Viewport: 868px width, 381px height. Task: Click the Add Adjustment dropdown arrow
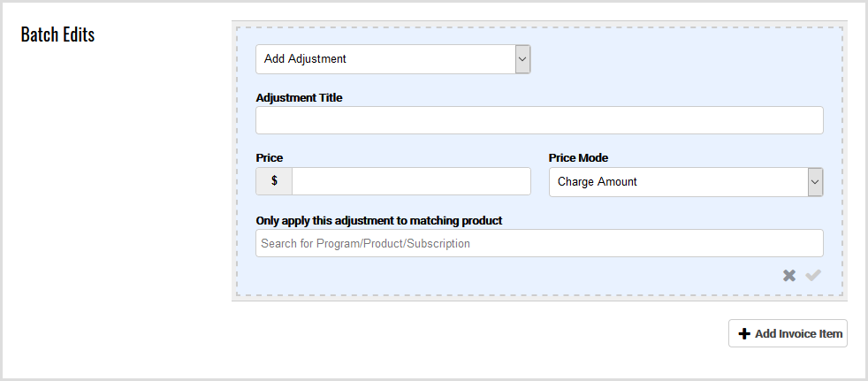pyautogui.click(x=522, y=59)
